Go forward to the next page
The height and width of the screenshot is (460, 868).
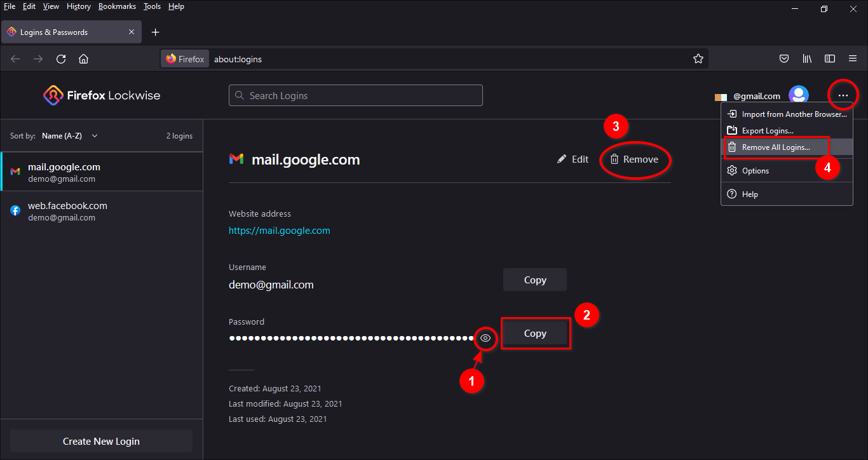tap(38, 59)
